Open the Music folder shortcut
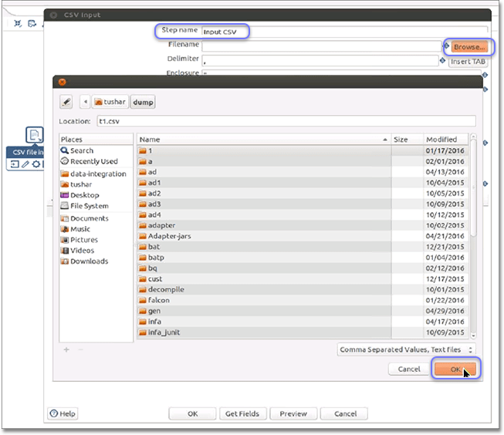504x435 pixels. point(79,229)
